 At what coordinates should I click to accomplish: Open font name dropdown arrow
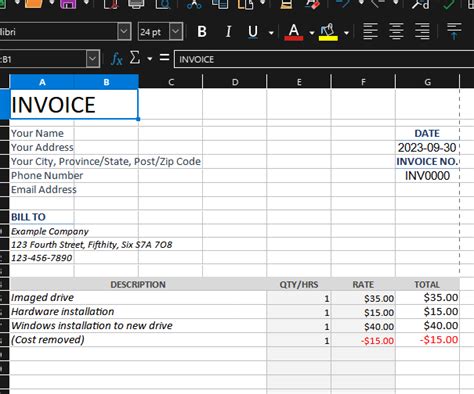[124, 32]
